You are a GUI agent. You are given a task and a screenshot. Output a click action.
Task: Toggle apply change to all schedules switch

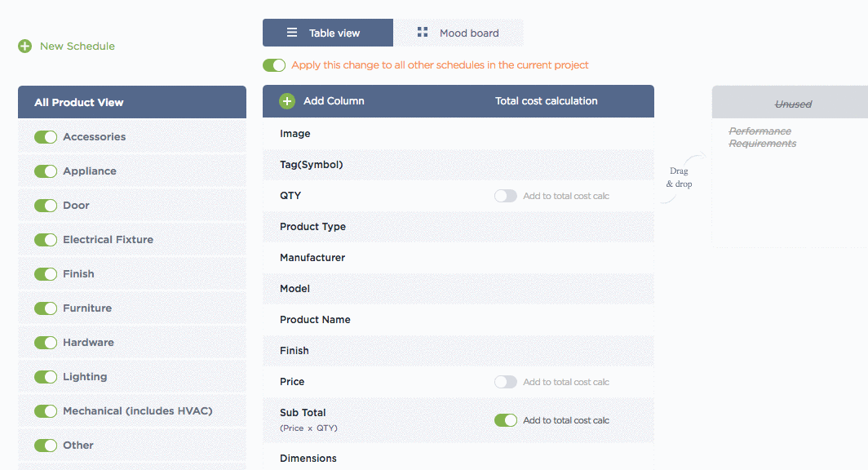[274, 65]
